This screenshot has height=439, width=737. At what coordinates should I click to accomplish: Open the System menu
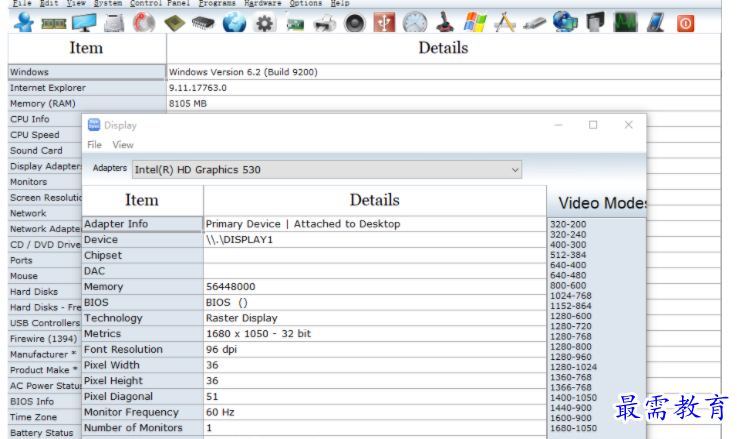(x=108, y=3)
